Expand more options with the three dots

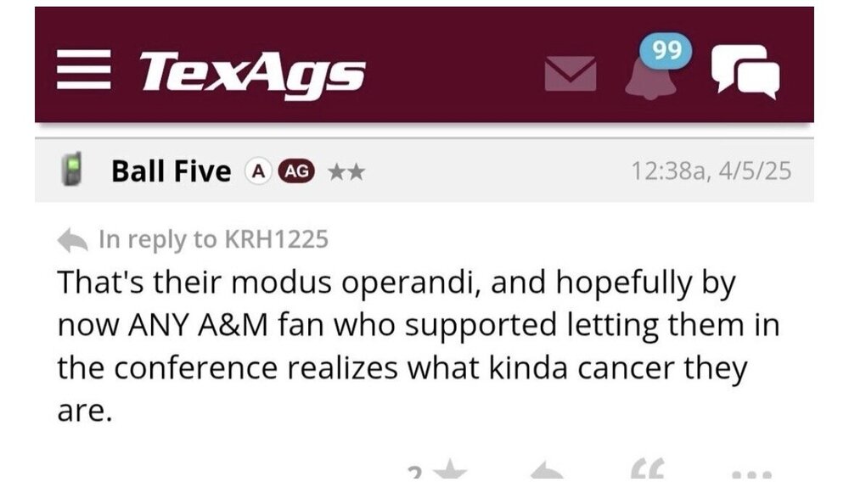[751, 473]
